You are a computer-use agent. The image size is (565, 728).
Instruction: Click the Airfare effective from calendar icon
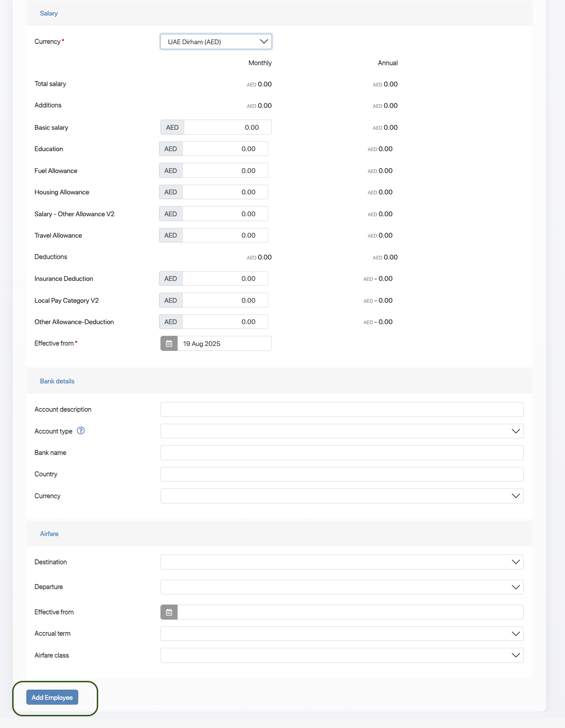coord(169,612)
